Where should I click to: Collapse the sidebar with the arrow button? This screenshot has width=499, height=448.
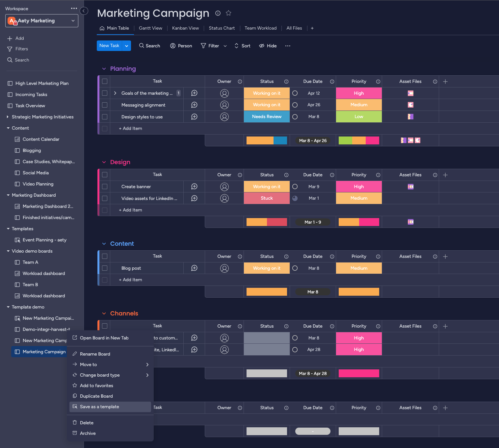click(84, 11)
